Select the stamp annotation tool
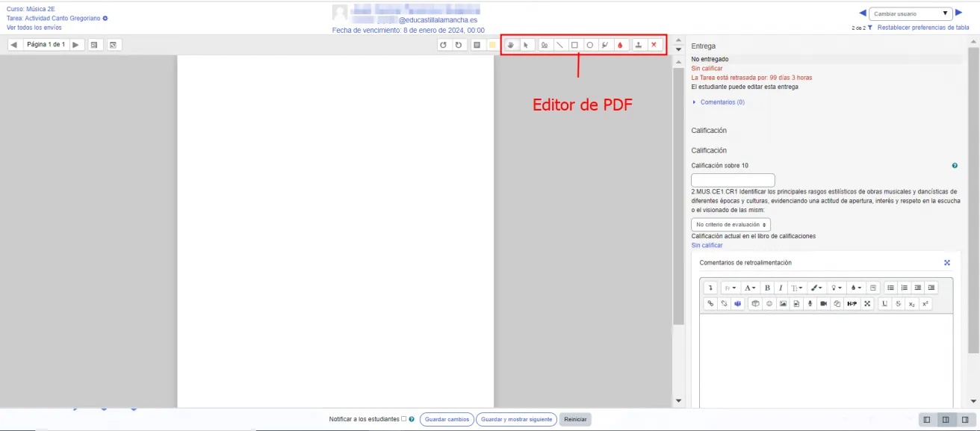The height and width of the screenshot is (431, 980). coord(639,45)
